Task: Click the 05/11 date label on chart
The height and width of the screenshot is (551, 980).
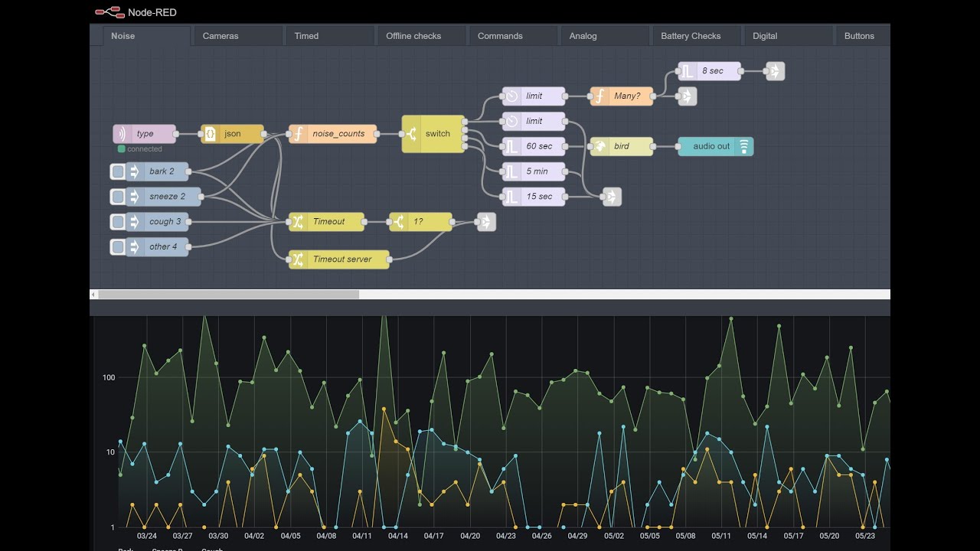Action: tap(721, 536)
